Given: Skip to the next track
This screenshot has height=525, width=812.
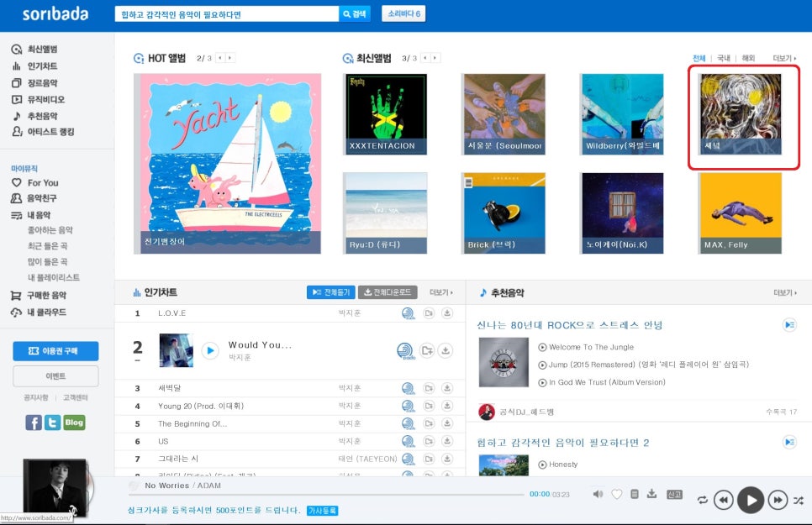Looking at the screenshot, I should pyautogui.click(x=778, y=500).
